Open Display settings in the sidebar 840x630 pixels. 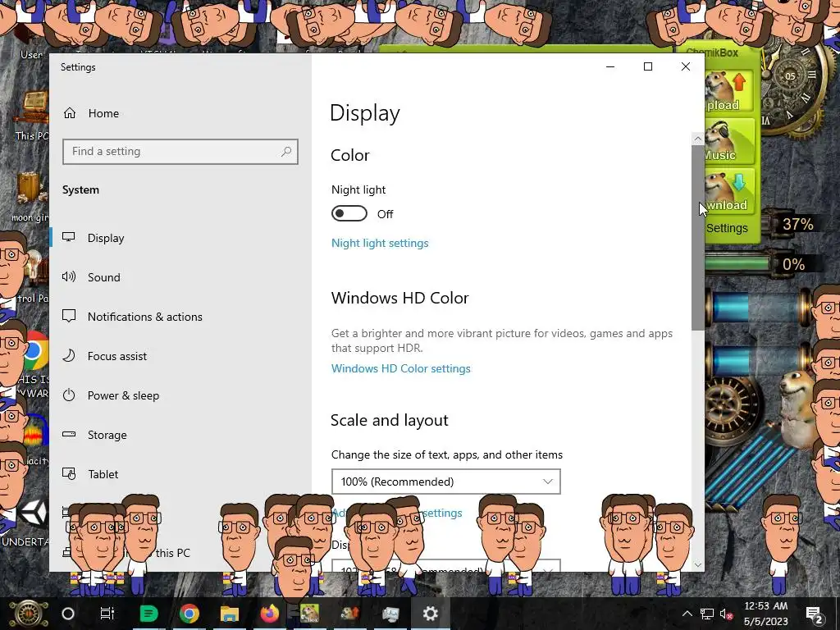pyautogui.click(x=106, y=239)
